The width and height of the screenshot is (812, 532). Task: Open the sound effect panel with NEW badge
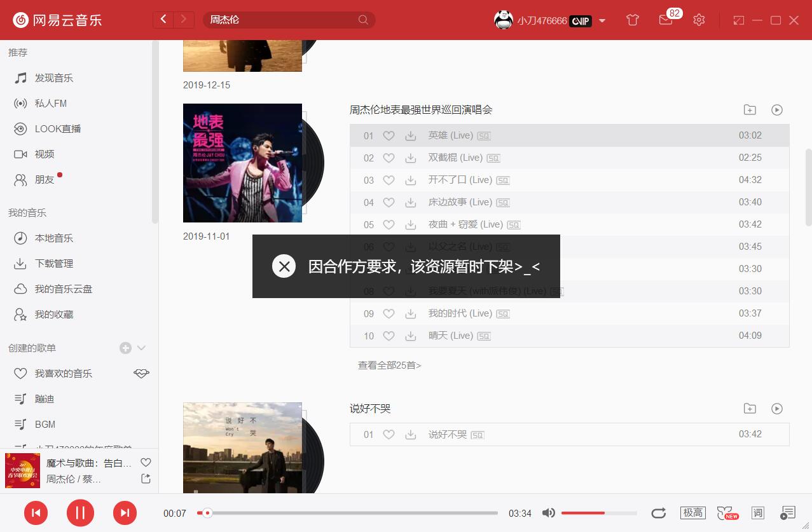pos(726,512)
